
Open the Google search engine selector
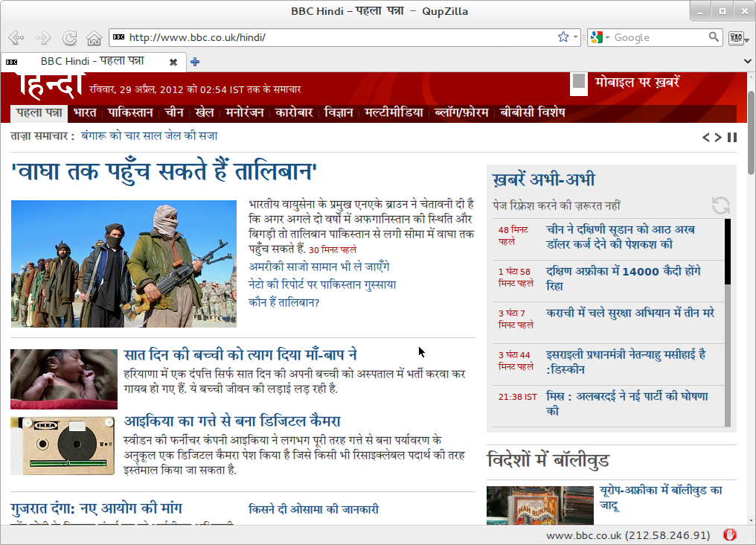click(x=600, y=37)
